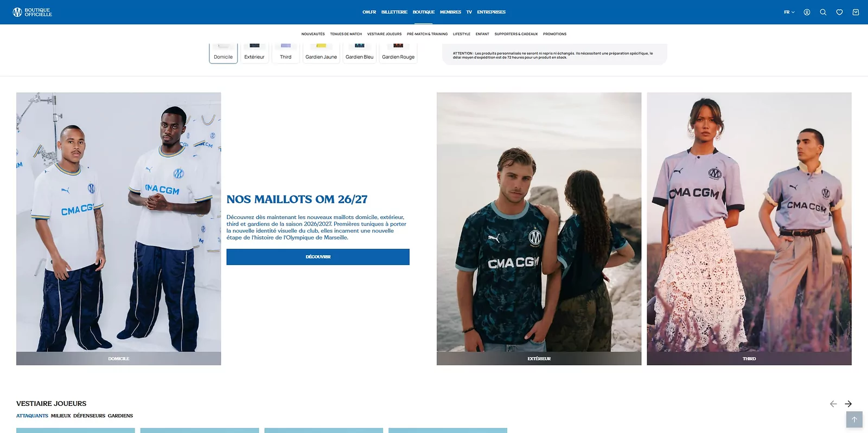Select the Domicile jersey option
Screen dimensions: 868x433
224,54
